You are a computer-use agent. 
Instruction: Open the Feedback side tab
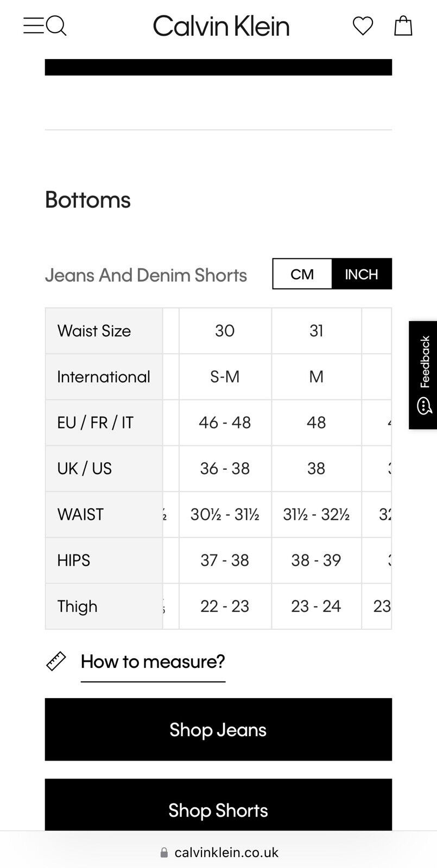click(423, 375)
